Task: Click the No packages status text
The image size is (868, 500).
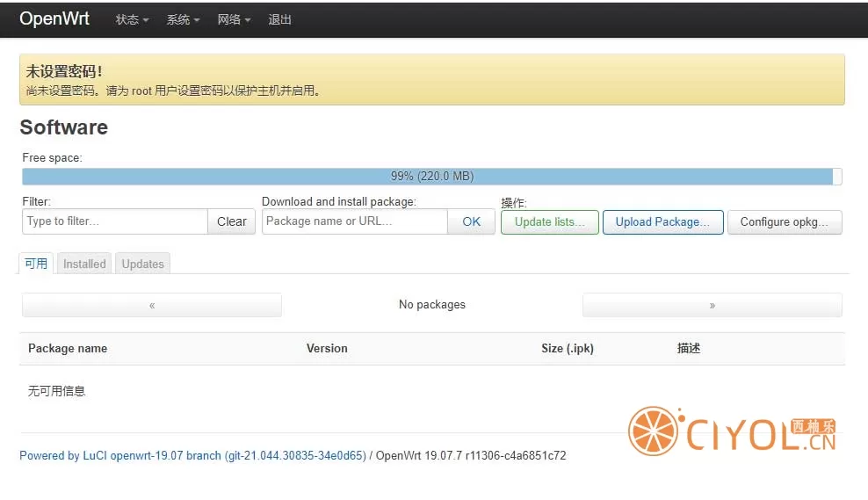Action: point(431,305)
